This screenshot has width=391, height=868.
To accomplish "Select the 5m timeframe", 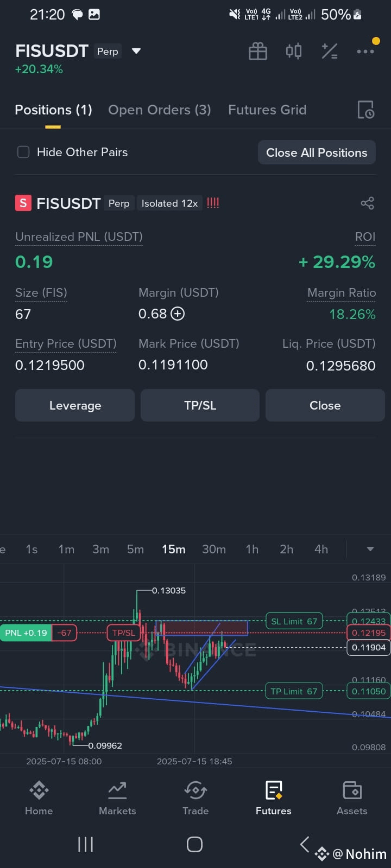I will pos(135,549).
